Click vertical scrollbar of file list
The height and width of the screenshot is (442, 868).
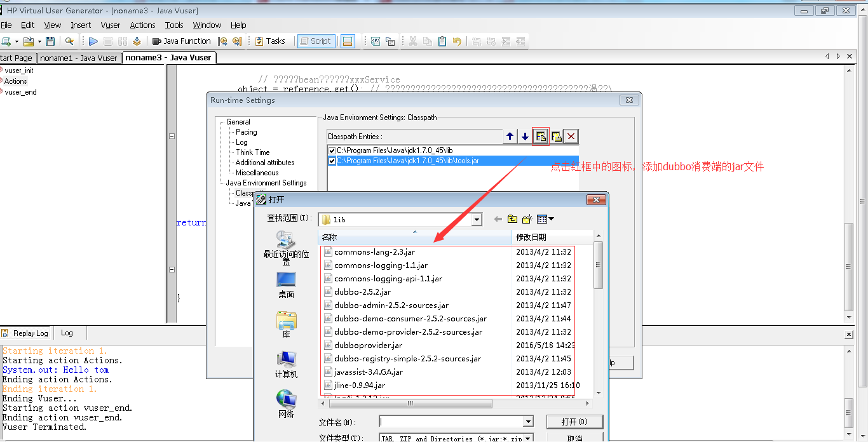(x=598, y=265)
